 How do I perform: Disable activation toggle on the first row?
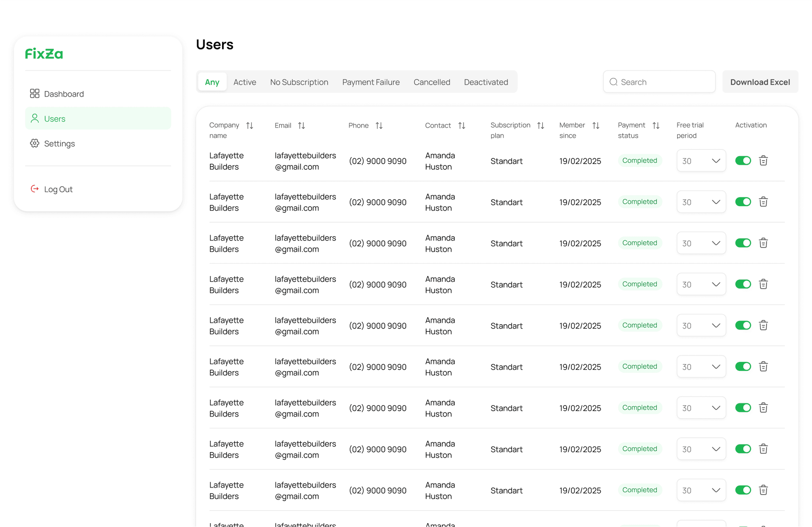click(x=743, y=160)
